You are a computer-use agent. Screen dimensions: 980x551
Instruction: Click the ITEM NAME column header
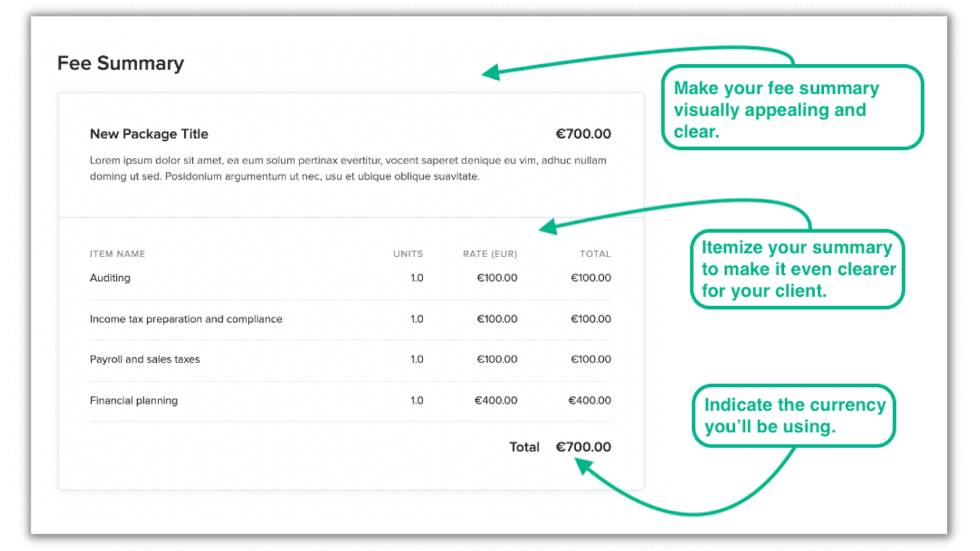coord(118,253)
